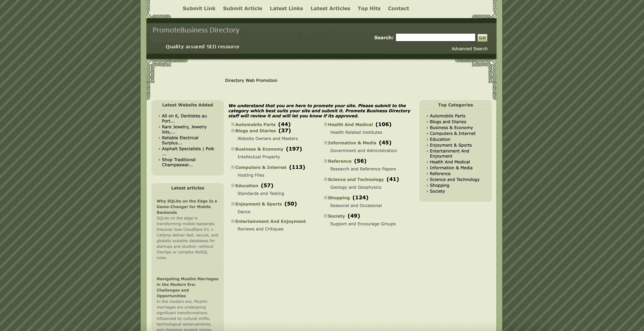
Task: Open Shopping category heading in main list
Action: pyautogui.click(x=339, y=198)
